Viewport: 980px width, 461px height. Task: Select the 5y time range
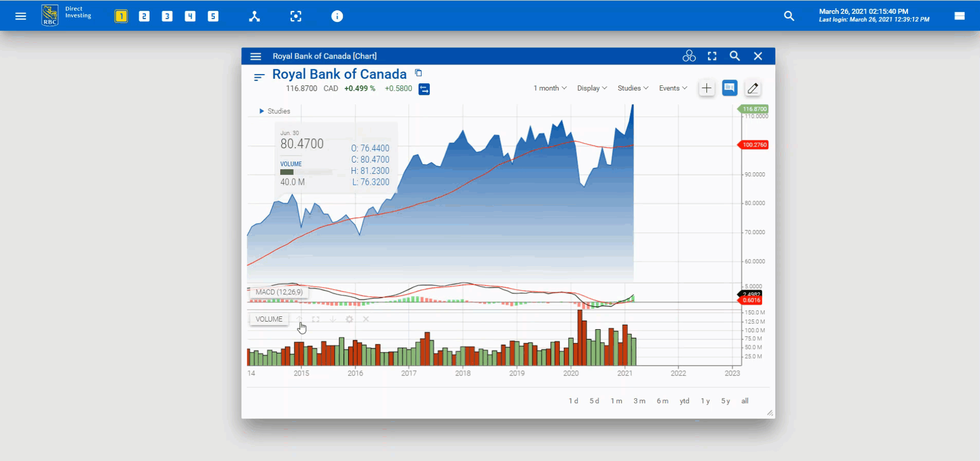[725, 401]
